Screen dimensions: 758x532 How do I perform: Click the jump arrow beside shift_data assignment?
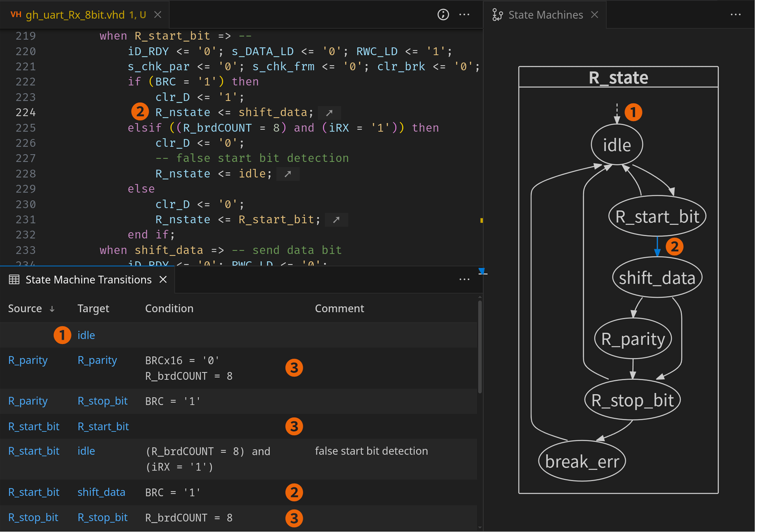coord(329,113)
